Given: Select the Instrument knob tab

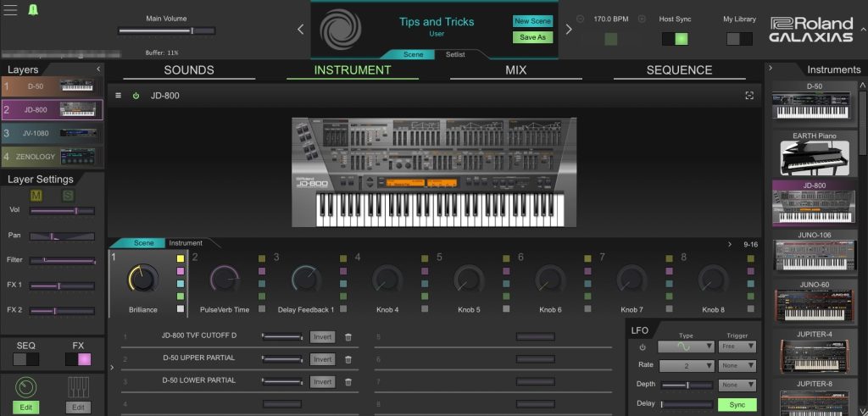Looking at the screenshot, I should tap(186, 243).
